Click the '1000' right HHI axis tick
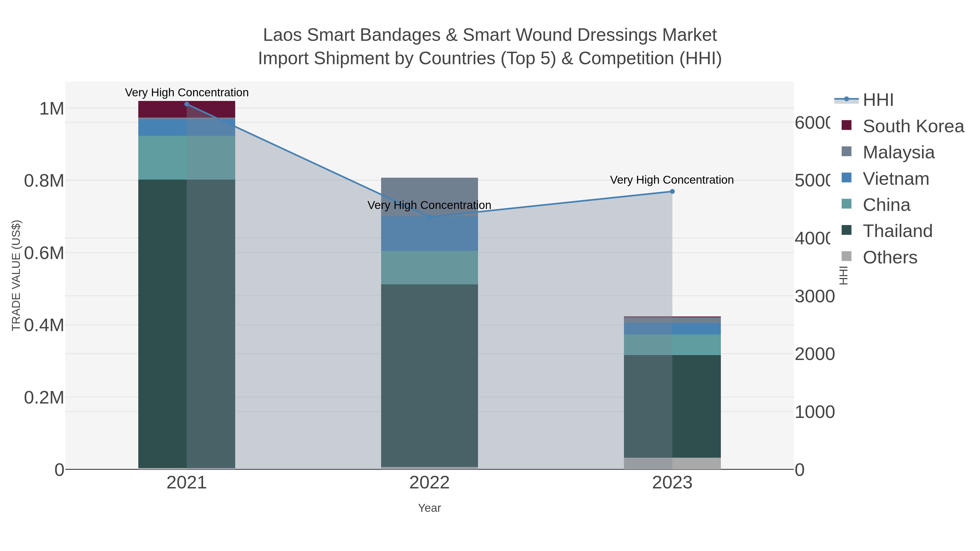Image resolution: width=980 pixels, height=551 pixels. [815, 412]
